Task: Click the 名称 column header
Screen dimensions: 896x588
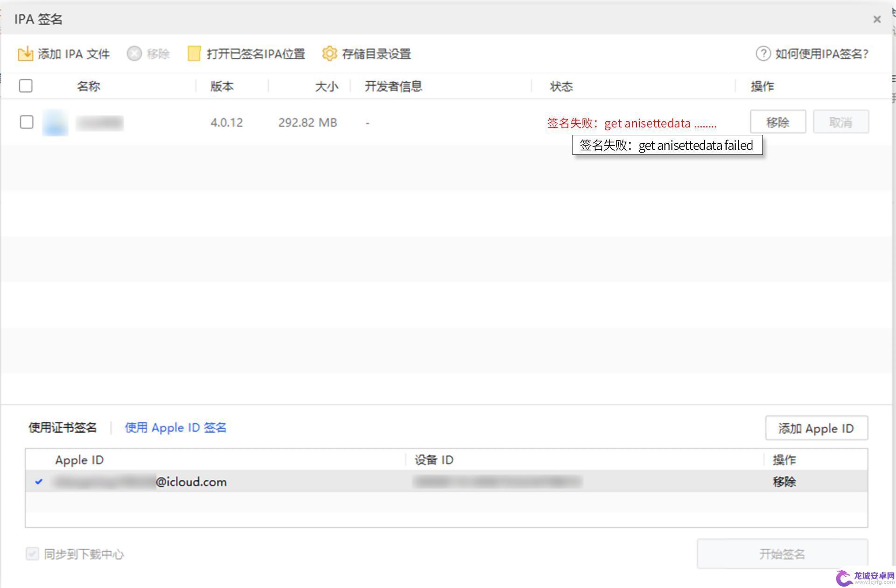Action: [x=88, y=86]
